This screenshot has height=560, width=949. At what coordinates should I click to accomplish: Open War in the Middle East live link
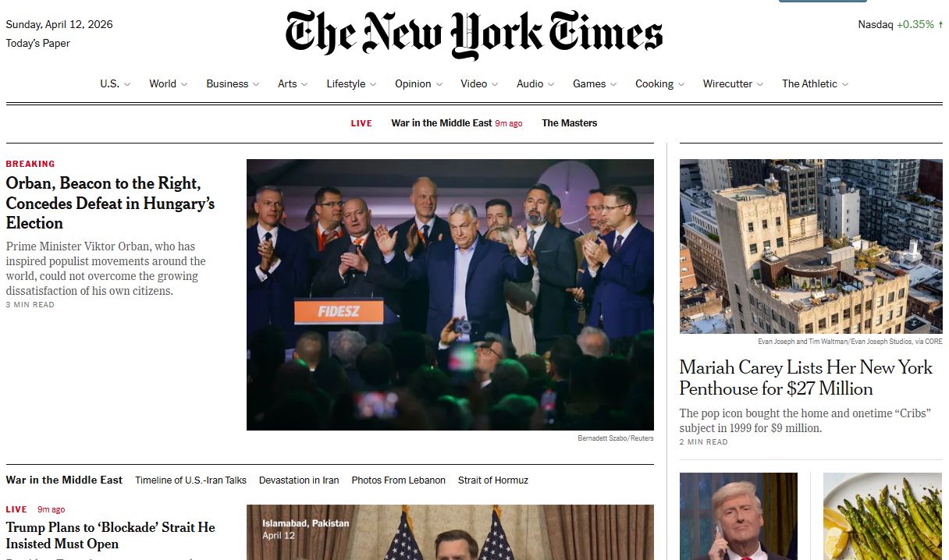click(x=442, y=123)
